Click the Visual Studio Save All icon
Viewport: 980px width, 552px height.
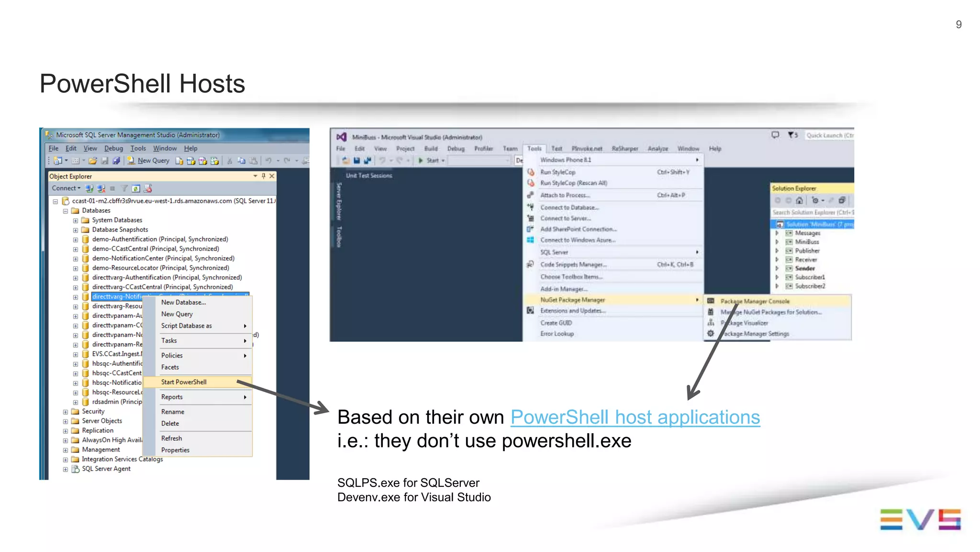pos(367,161)
